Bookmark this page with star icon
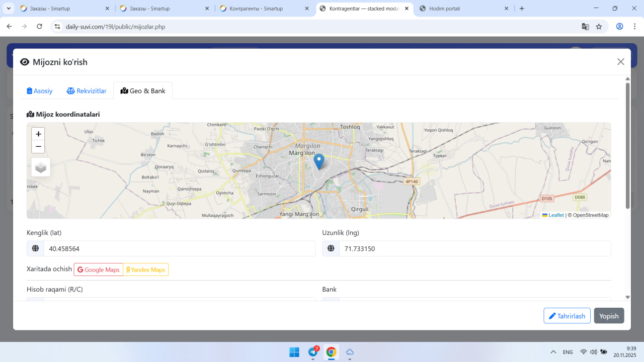The image size is (644, 362). click(599, 27)
